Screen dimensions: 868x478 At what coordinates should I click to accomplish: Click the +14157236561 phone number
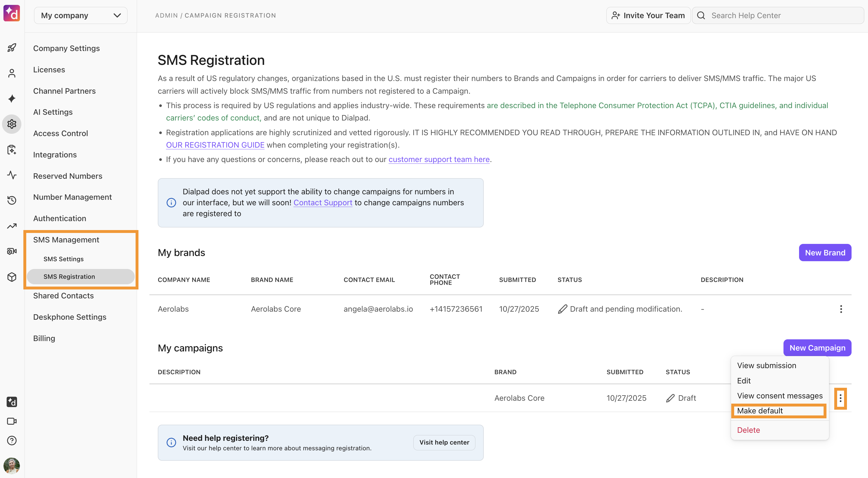click(456, 309)
